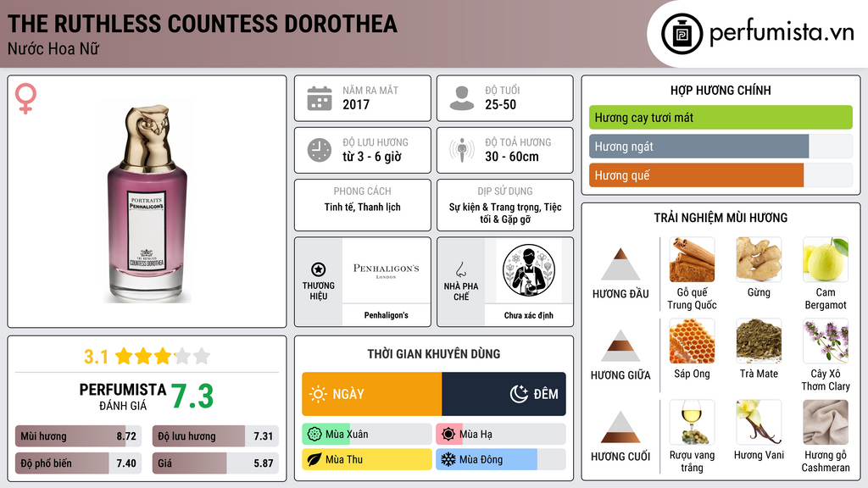Click the Dịp sử dụng occasion description
This screenshot has width=868, height=488.
(x=505, y=213)
